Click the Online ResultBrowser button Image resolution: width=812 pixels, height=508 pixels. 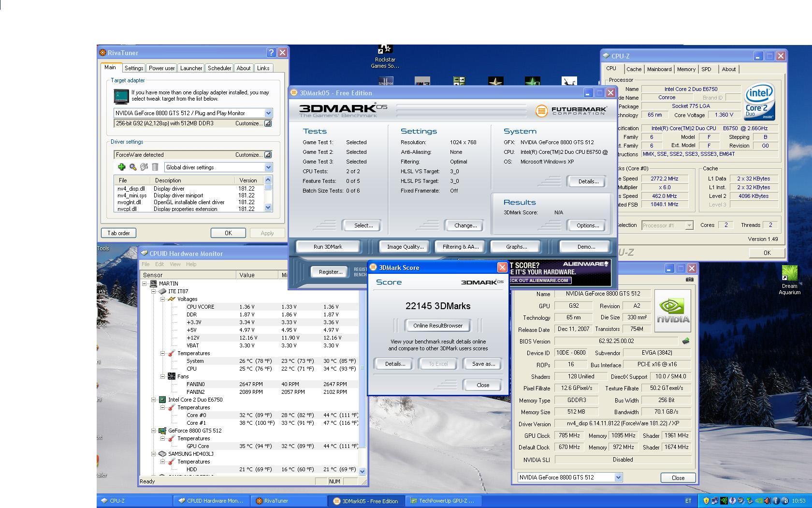(438, 326)
